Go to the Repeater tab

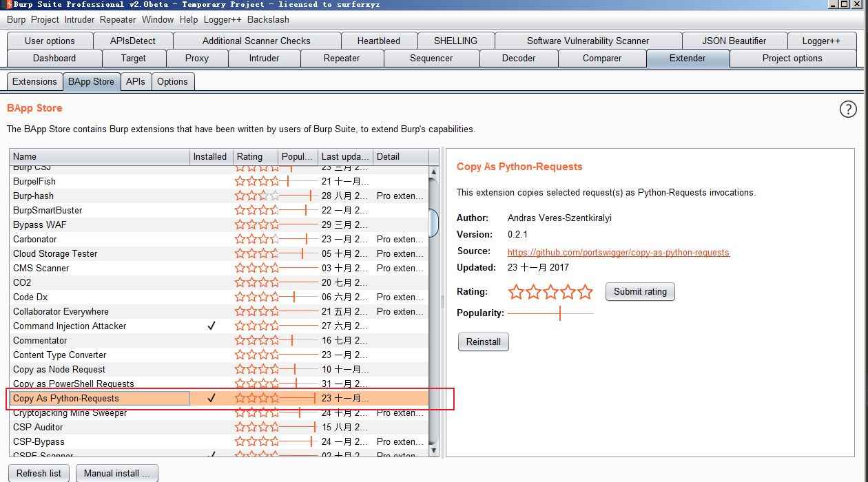(x=342, y=59)
